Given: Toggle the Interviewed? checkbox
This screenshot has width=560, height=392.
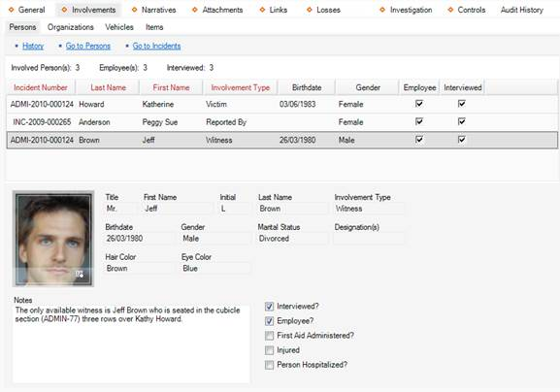Looking at the screenshot, I should pos(269,307).
